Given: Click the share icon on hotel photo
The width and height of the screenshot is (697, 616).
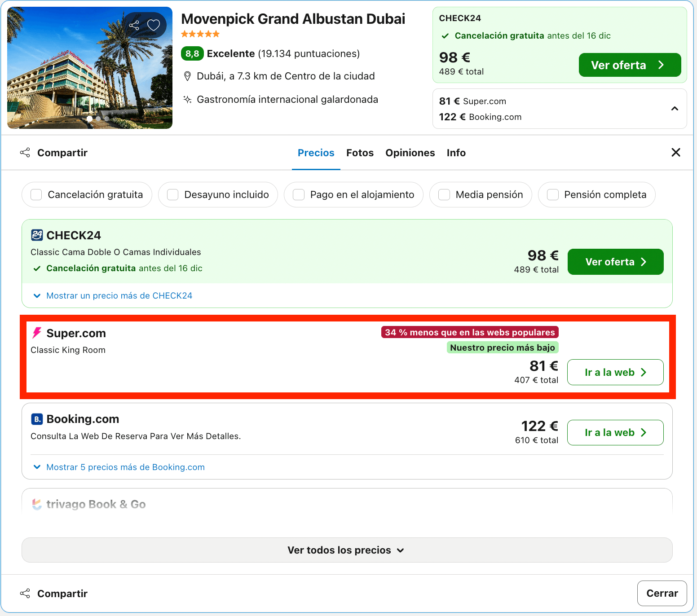Looking at the screenshot, I should click(x=134, y=25).
